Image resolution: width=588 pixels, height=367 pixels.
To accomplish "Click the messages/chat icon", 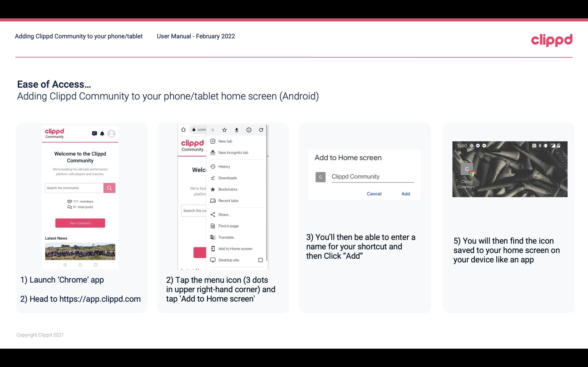I will click(x=94, y=134).
